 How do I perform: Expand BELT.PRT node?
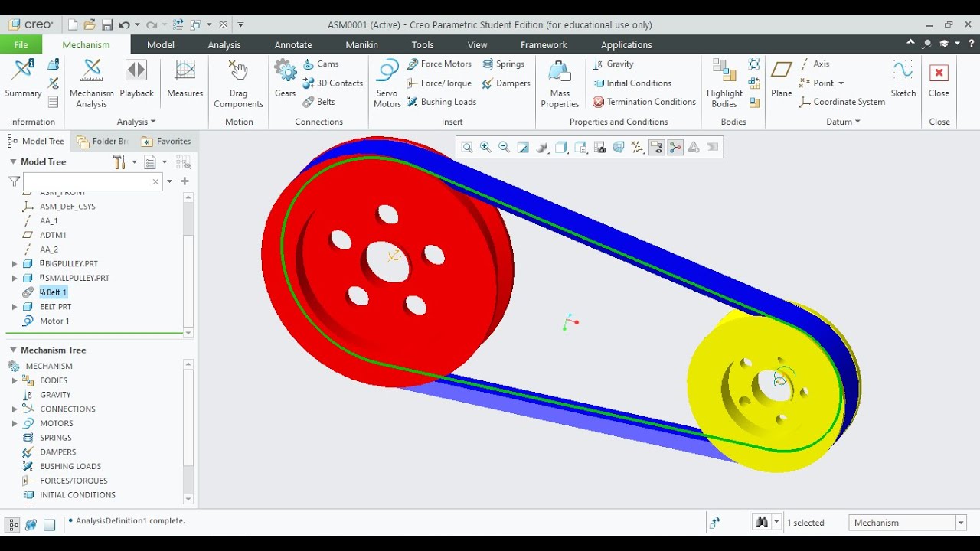(15, 307)
